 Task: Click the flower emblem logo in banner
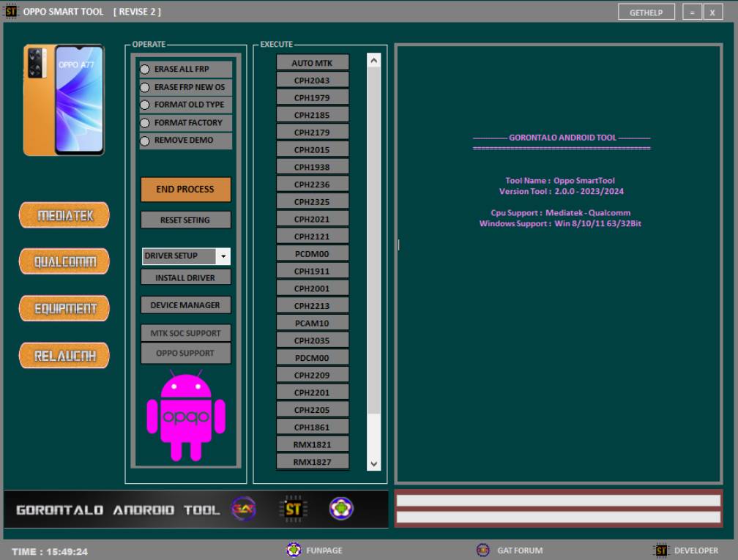click(x=340, y=509)
